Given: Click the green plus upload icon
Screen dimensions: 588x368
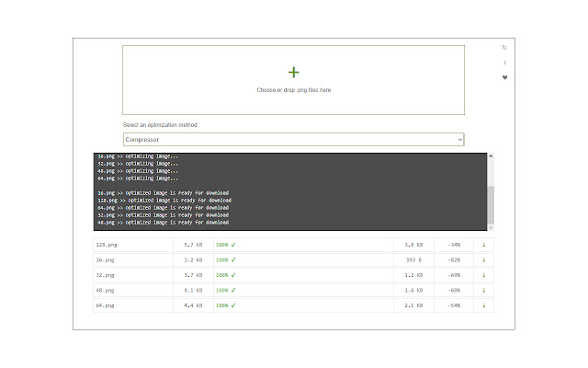Looking at the screenshot, I should pos(294,72).
